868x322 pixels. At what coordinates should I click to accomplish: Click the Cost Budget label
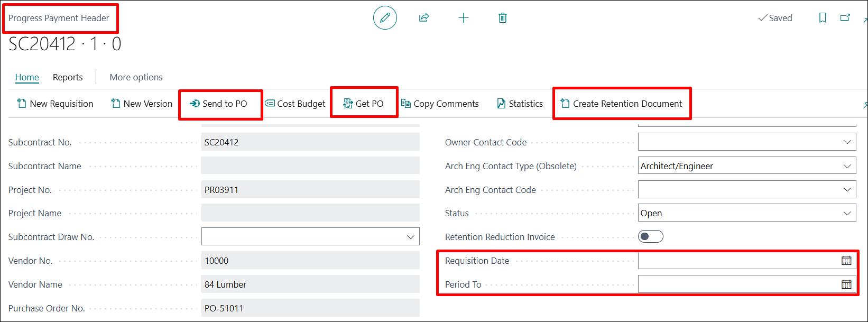point(301,104)
